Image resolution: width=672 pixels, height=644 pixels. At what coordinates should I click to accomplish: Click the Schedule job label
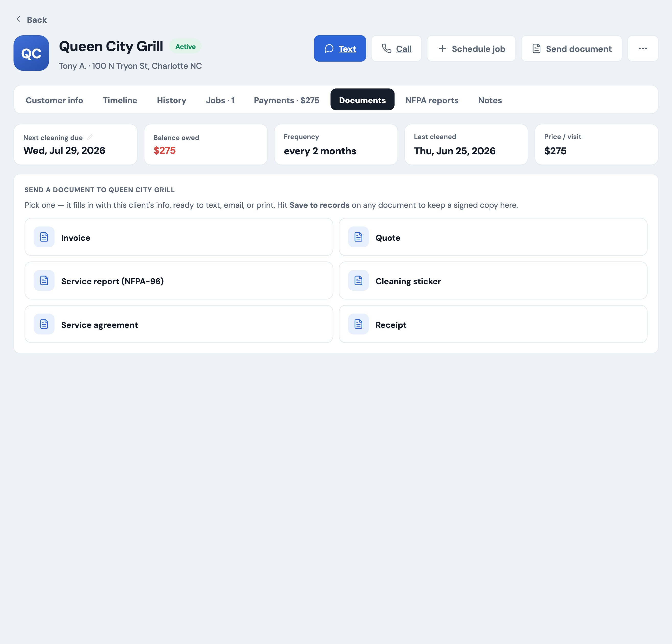(x=479, y=49)
